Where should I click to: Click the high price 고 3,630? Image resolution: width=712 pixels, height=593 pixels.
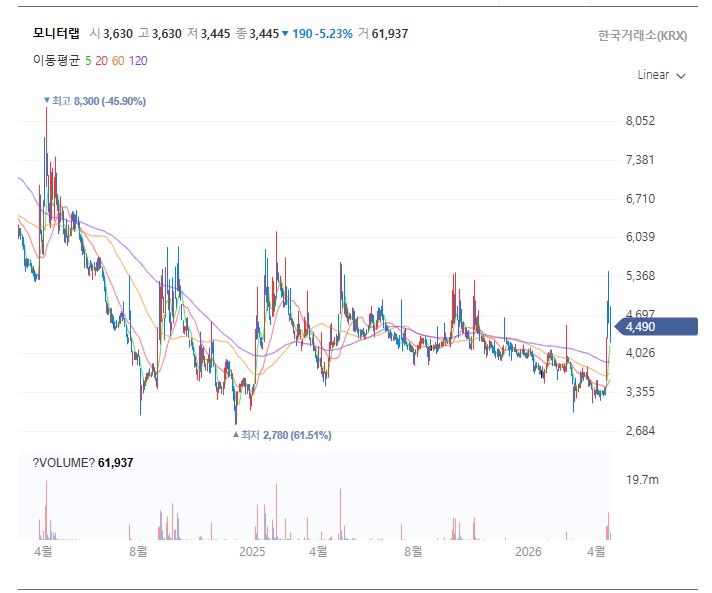[160, 34]
